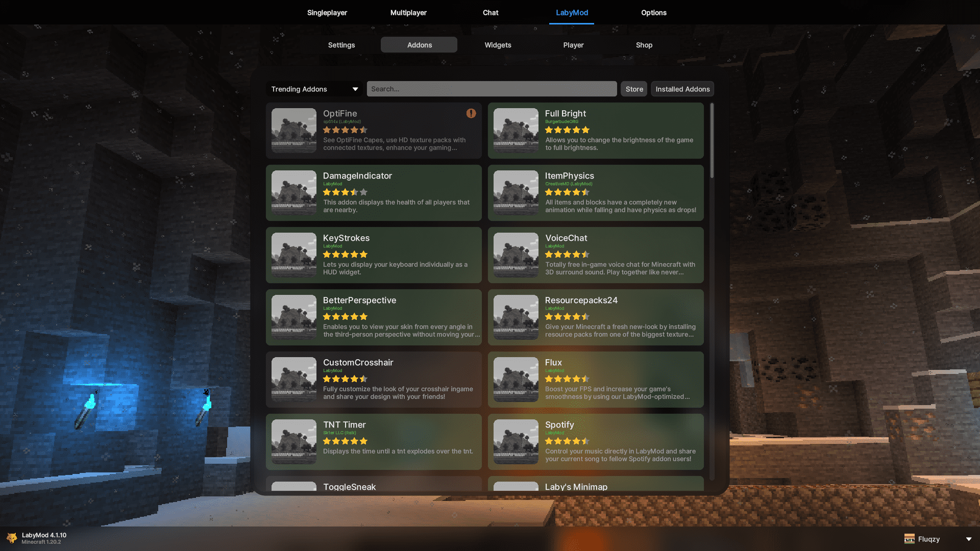The height and width of the screenshot is (551, 980).
Task: Click the BetterPerspective title text
Action: tap(359, 300)
